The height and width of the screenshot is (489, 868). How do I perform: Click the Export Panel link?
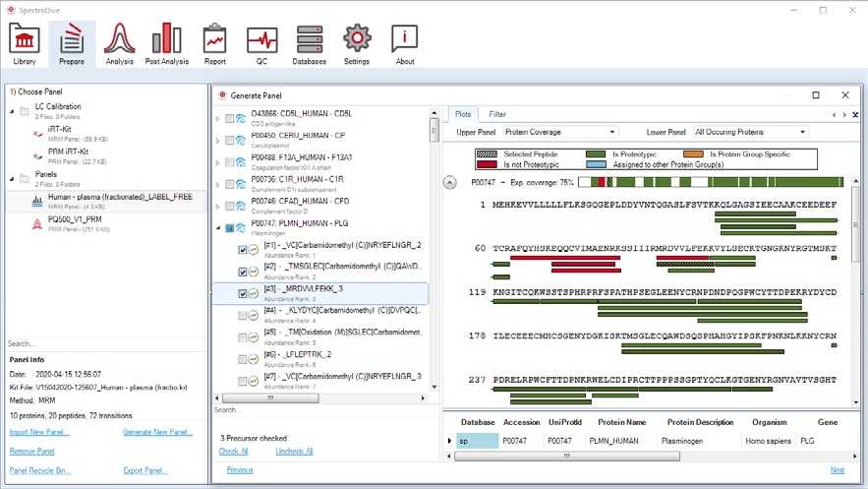pos(145,470)
